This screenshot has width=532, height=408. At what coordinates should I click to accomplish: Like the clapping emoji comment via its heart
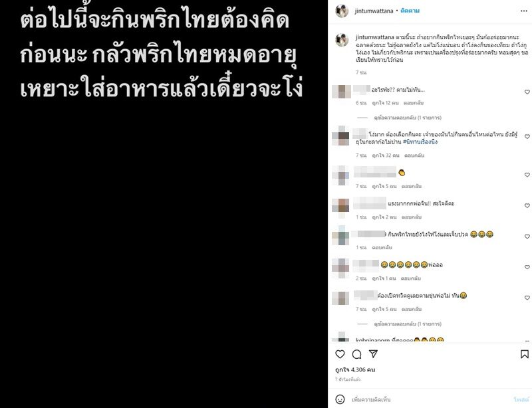[527, 175]
